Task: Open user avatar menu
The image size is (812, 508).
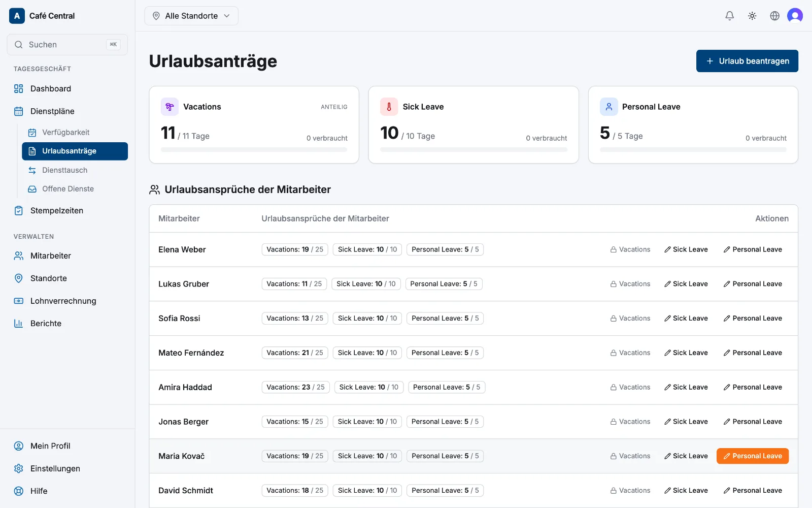Action: (x=795, y=16)
